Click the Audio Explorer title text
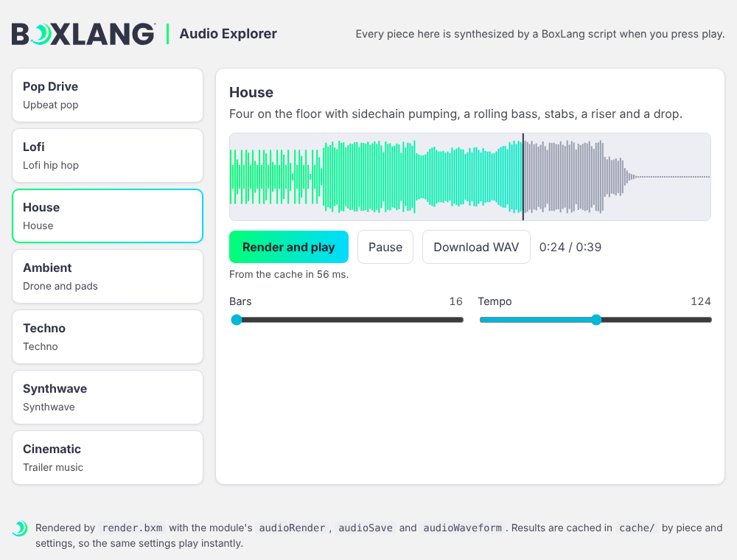Viewport: 737px width, 560px height. pos(228,34)
